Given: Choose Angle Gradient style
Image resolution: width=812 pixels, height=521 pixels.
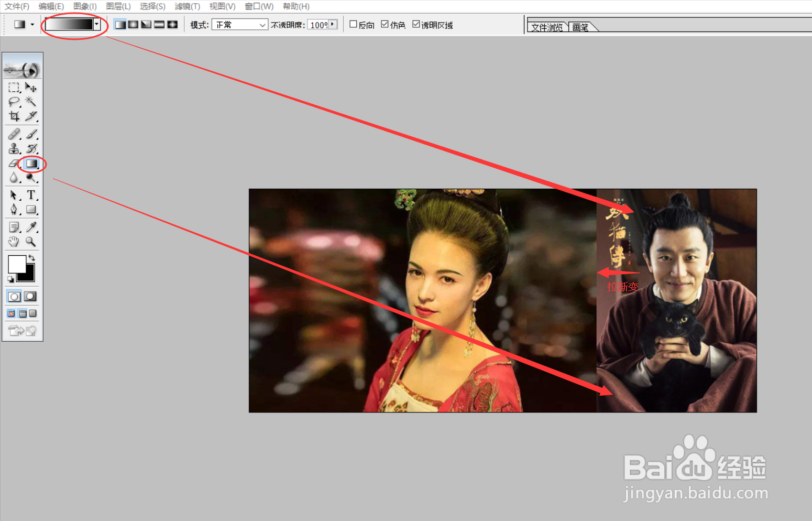Looking at the screenshot, I should (x=147, y=25).
